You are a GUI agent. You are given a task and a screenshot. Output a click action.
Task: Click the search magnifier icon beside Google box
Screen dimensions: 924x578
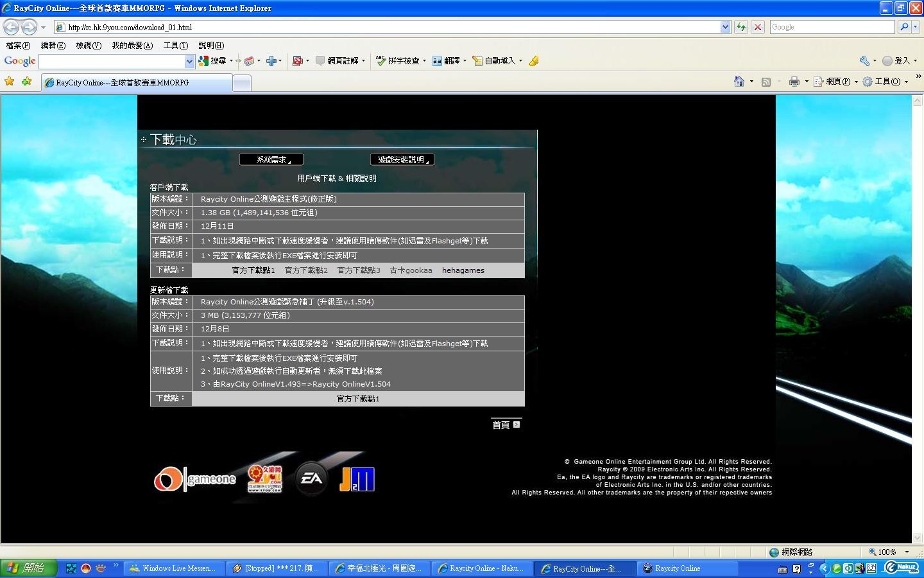(x=904, y=27)
